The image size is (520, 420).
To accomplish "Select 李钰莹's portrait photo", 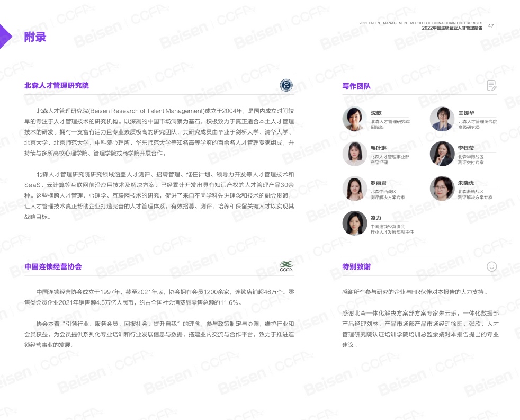I will click(442, 154).
